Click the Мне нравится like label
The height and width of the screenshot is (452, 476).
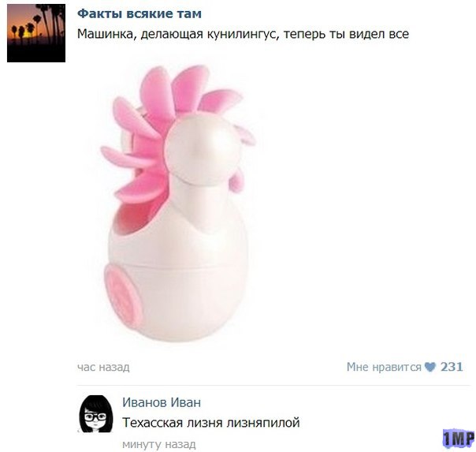click(384, 368)
